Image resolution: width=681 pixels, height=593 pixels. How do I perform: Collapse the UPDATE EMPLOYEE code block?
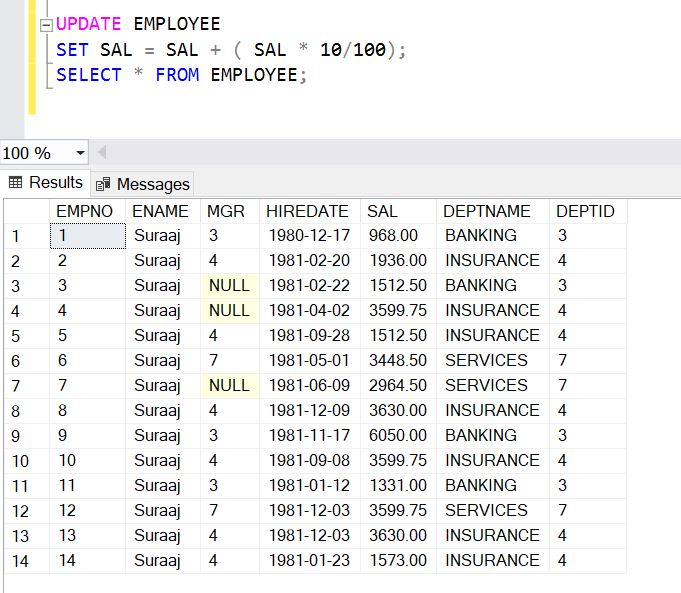point(46,25)
